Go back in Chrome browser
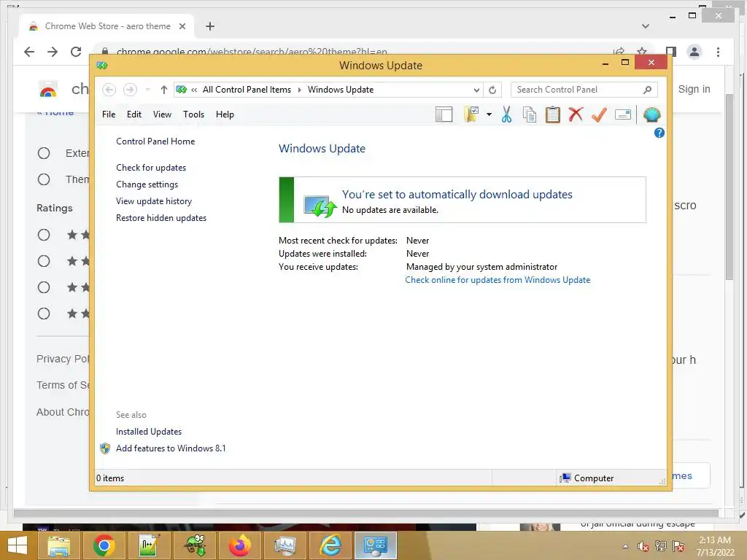Screen dimensions: 747x560 click(x=29, y=52)
